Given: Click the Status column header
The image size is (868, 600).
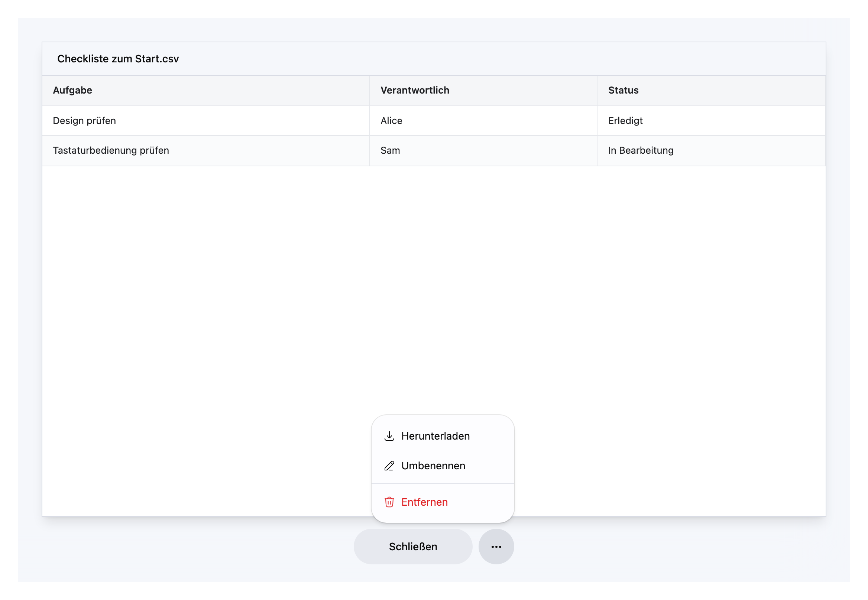Looking at the screenshot, I should tap(711, 90).
